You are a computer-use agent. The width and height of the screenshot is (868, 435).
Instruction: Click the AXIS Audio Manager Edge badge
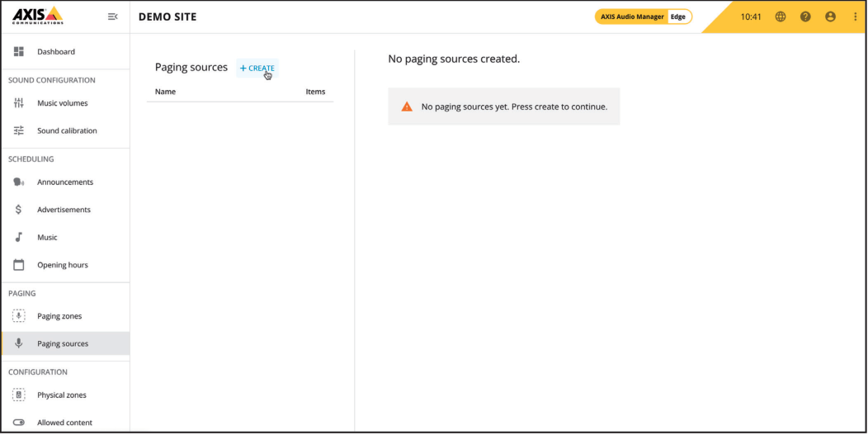(x=644, y=17)
